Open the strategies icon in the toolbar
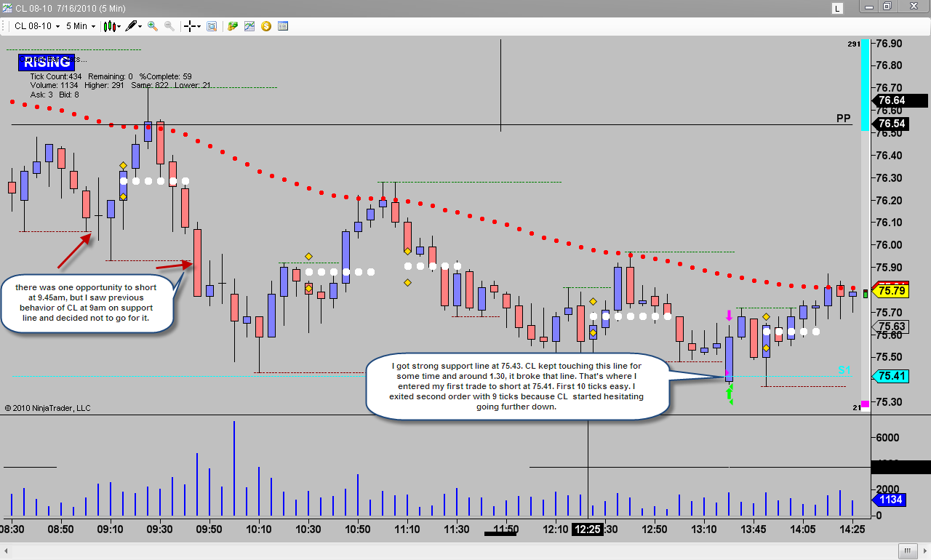931x560 pixels. point(233,26)
